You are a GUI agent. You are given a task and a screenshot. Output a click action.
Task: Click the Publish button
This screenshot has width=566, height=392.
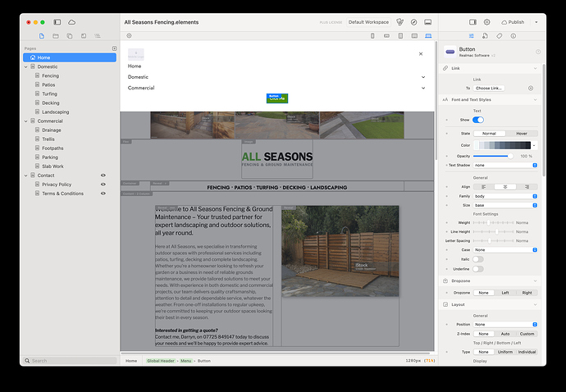point(513,22)
